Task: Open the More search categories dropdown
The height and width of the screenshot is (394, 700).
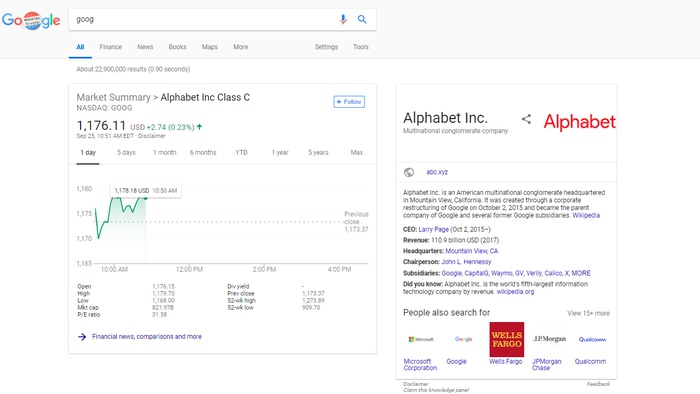Action: pyautogui.click(x=241, y=47)
